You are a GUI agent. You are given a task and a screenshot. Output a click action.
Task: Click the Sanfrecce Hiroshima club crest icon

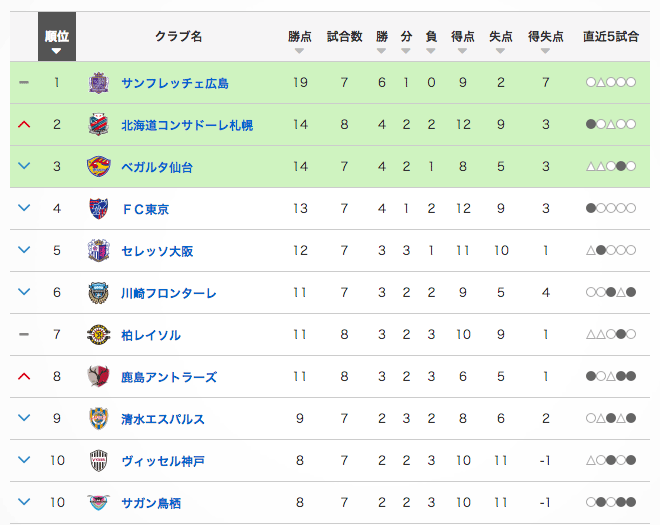click(x=97, y=83)
